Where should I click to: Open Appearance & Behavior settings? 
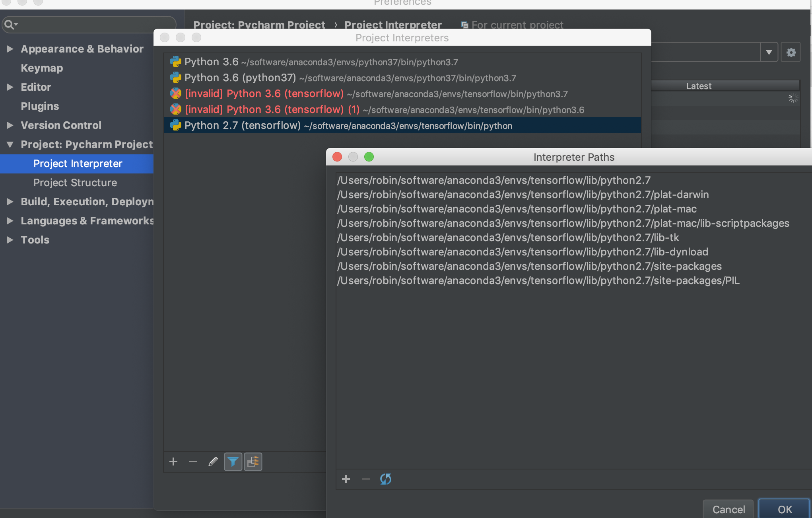[82, 49]
